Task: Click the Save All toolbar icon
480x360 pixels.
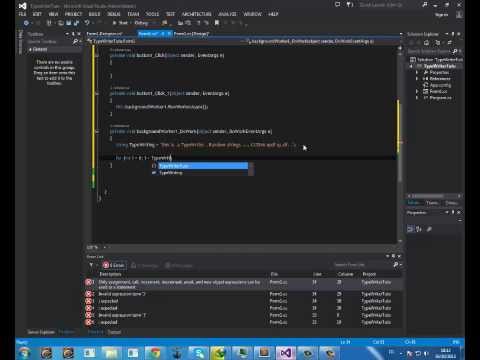Action: click(x=76, y=23)
